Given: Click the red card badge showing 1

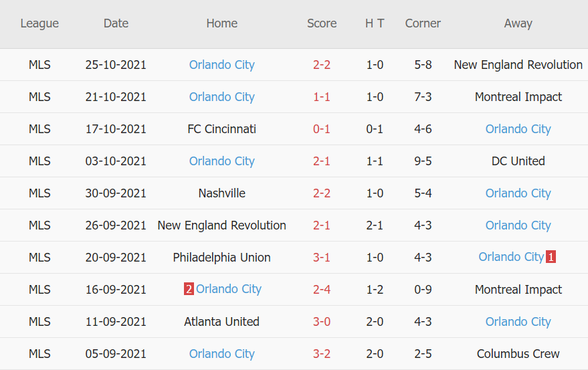Looking at the screenshot, I should [551, 257].
